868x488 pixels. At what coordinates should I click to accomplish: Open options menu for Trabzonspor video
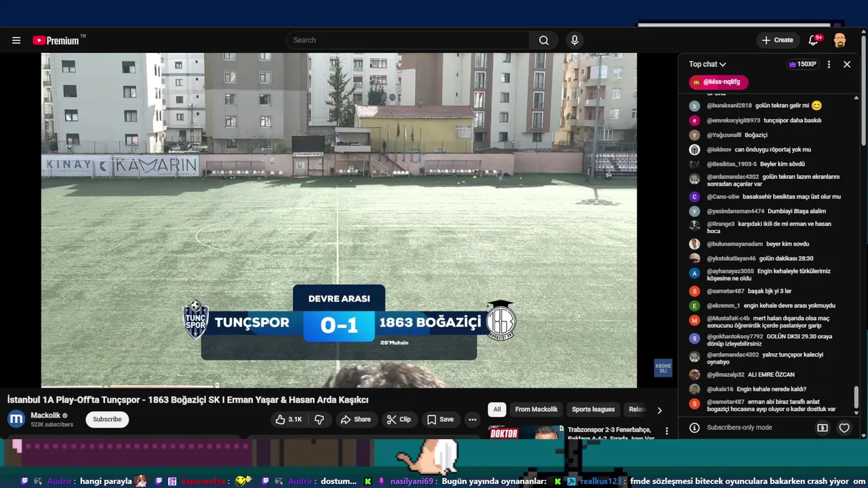click(667, 431)
